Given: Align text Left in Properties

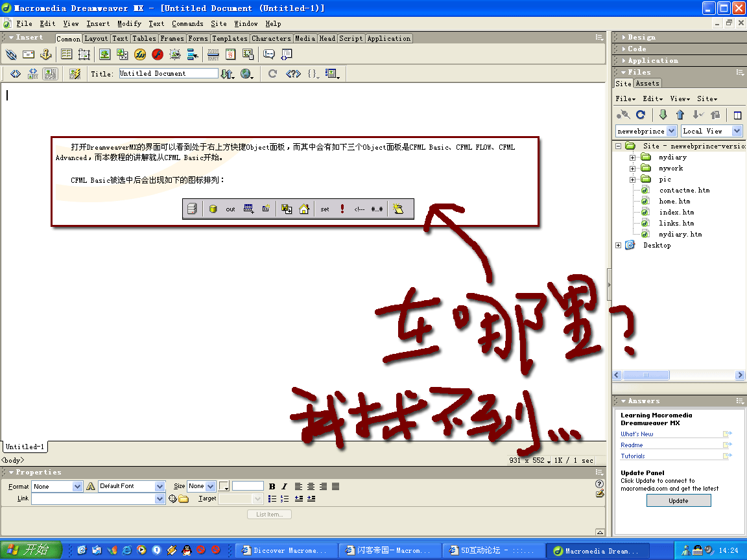Looking at the screenshot, I should 298,486.
